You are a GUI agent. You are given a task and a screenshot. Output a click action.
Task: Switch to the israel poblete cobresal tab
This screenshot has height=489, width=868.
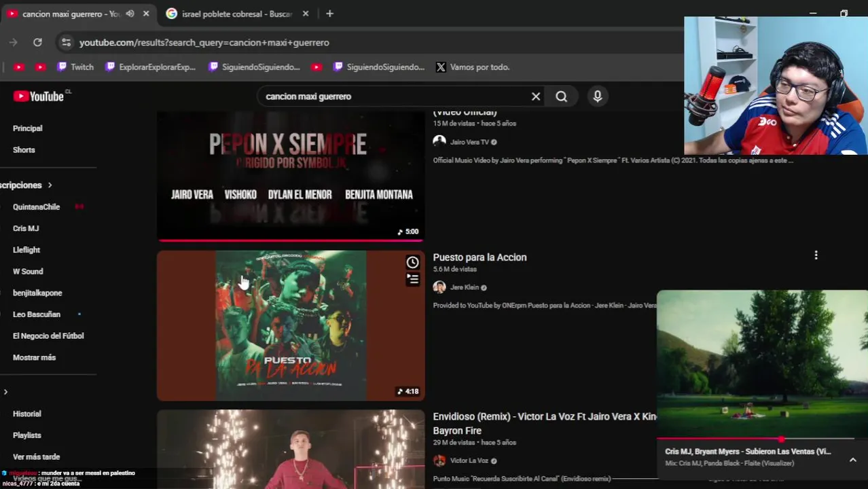(x=237, y=14)
